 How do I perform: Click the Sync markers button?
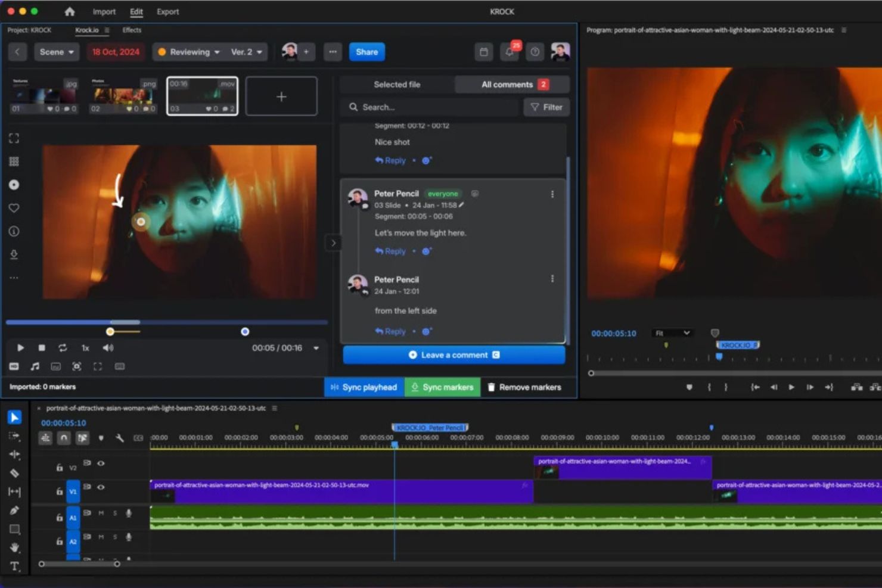click(442, 387)
